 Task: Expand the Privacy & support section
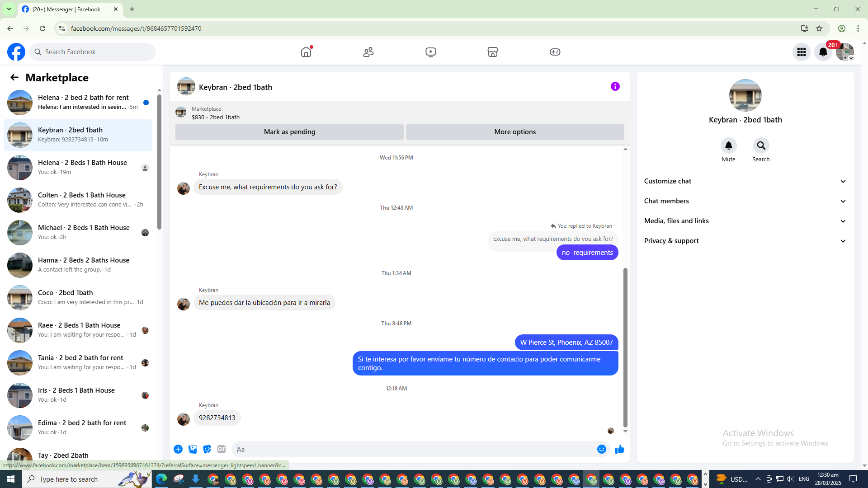(x=745, y=241)
